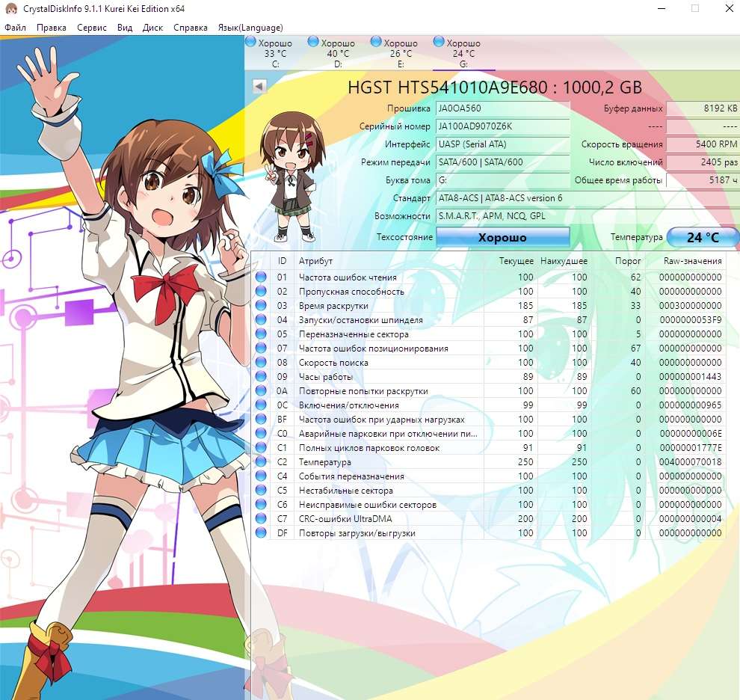The height and width of the screenshot is (700, 740).
Task: Click the chibi character image
Action: click(x=292, y=176)
